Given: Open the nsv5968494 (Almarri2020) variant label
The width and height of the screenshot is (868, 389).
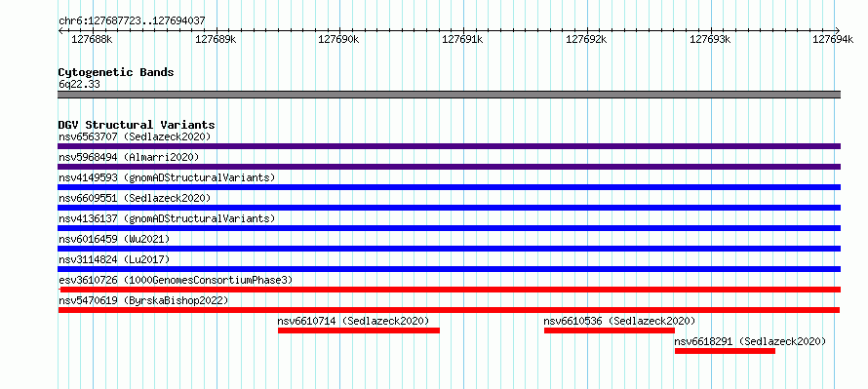Looking at the screenshot, I should (129, 157).
